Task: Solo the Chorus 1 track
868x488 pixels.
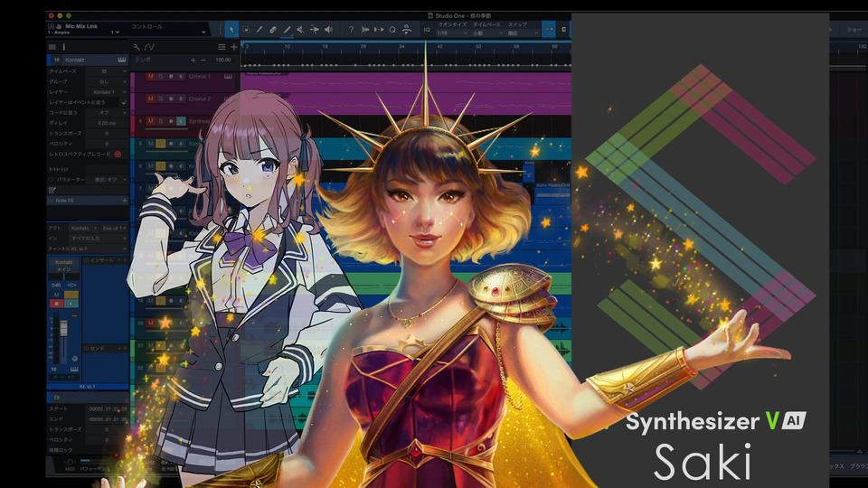Action: point(161,76)
